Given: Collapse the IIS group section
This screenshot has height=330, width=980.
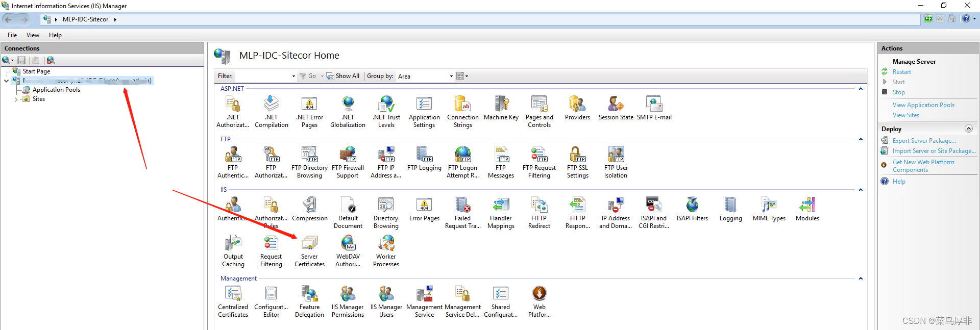Looking at the screenshot, I should tap(861, 190).
